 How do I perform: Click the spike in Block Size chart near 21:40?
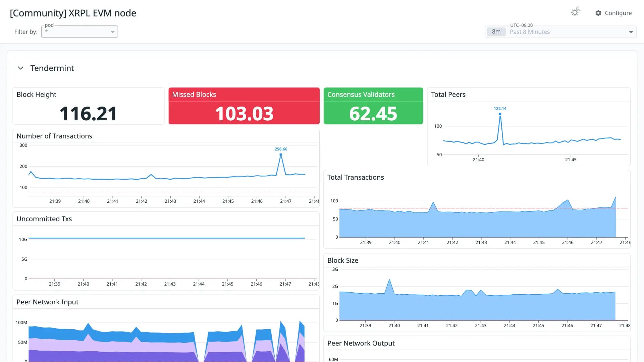coord(389,280)
